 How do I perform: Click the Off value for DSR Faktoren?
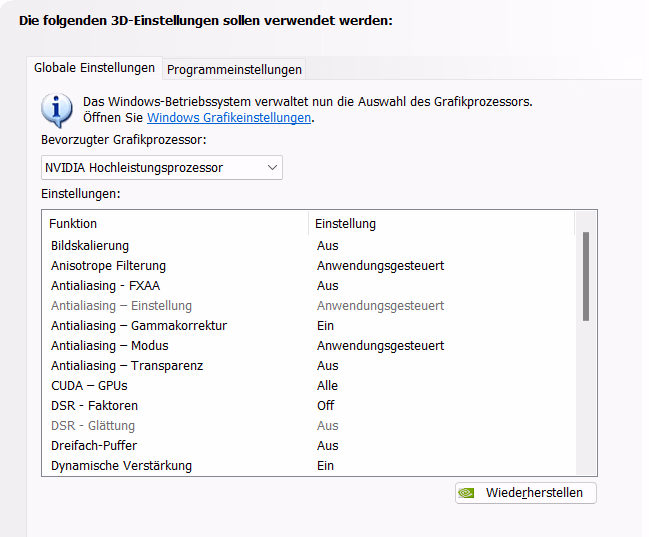(326, 405)
